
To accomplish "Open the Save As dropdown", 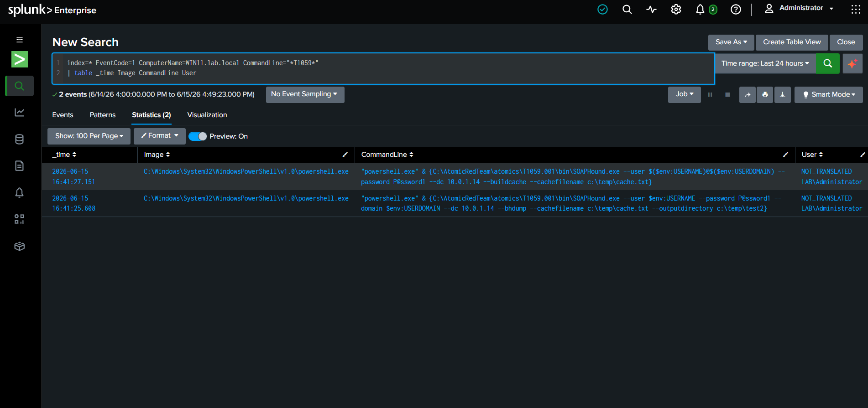I will point(731,42).
